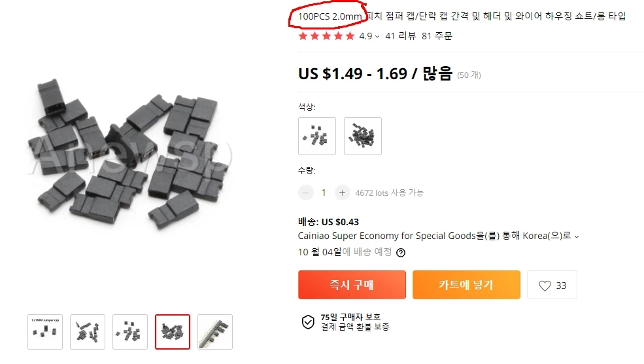Click the 즉시 구매 buy now button
The image size is (644, 364).
click(x=352, y=285)
